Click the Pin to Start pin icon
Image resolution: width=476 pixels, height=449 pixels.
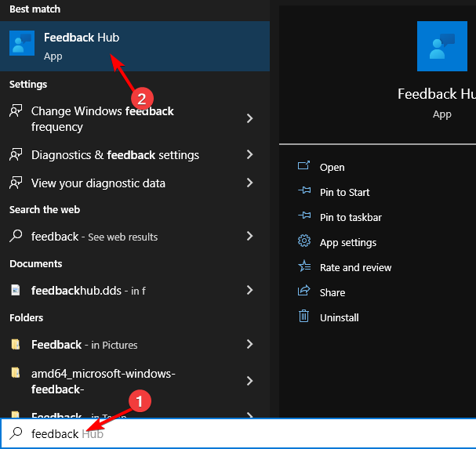304,190
